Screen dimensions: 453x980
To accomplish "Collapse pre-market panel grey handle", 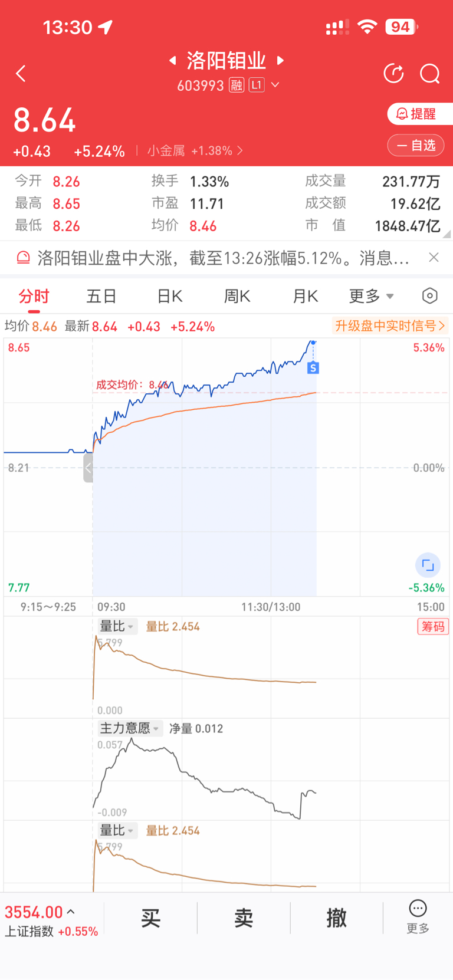I will click(88, 468).
